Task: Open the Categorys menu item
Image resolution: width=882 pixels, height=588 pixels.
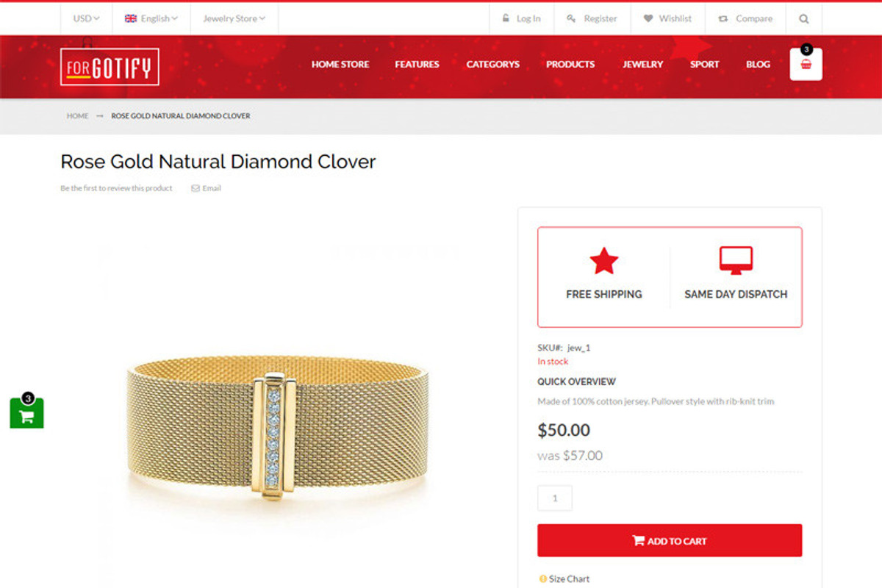Action: pos(492,65)
